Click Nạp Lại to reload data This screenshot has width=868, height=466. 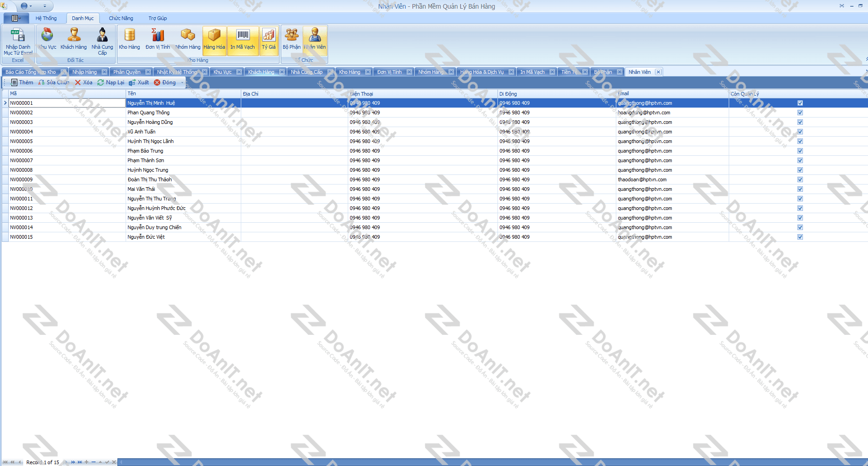click(x=111, y=82)
